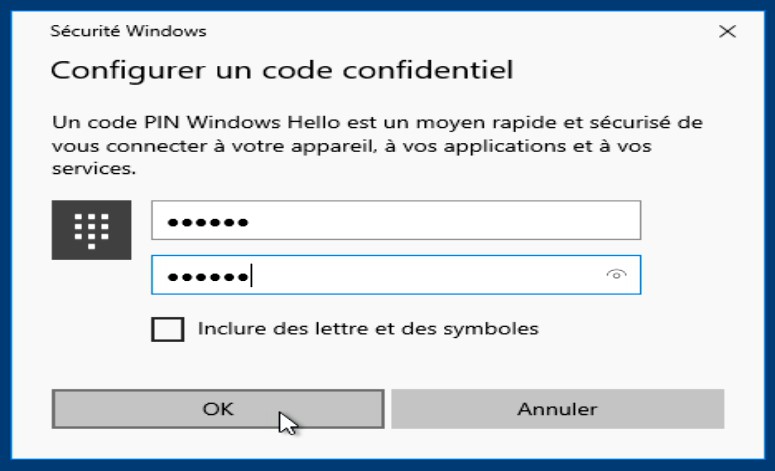Reveal the PIN with the eye icon
775x471 pixels.
pyautogui.click(x=618, y=275)
